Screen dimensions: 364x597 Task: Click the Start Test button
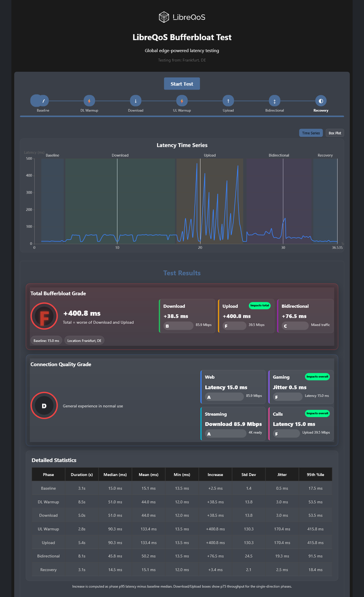pos(182,84)
